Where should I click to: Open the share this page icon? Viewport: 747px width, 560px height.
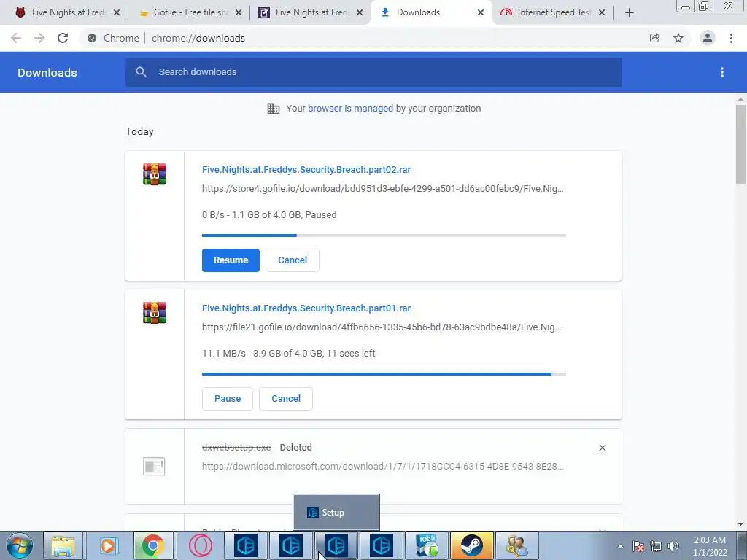pos(654,38)
